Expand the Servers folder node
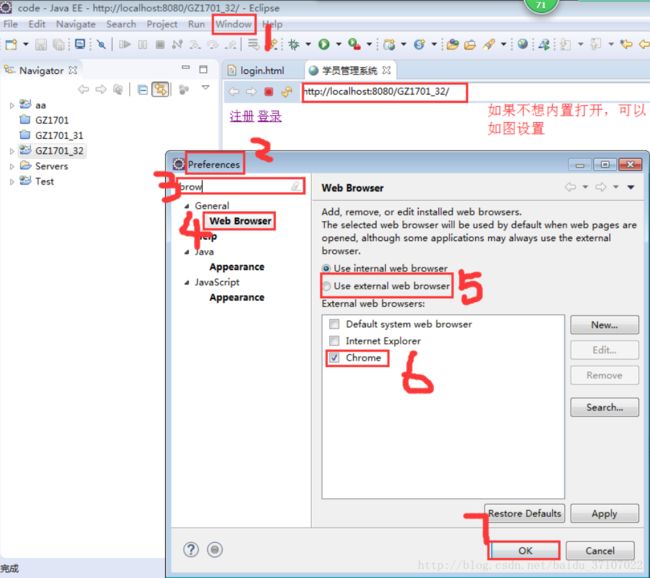The height and width of the screenshot is (578, 650). (12, 167)
